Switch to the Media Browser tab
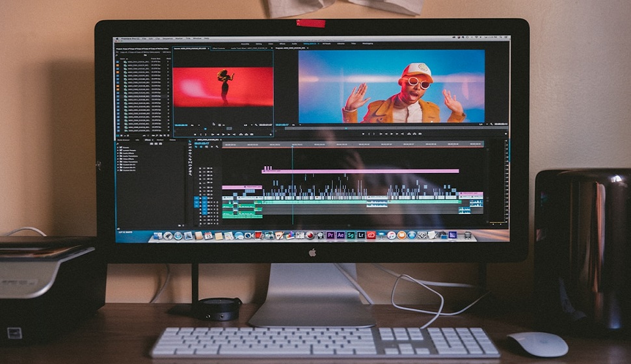631x364 pixels. click(124, 140)
